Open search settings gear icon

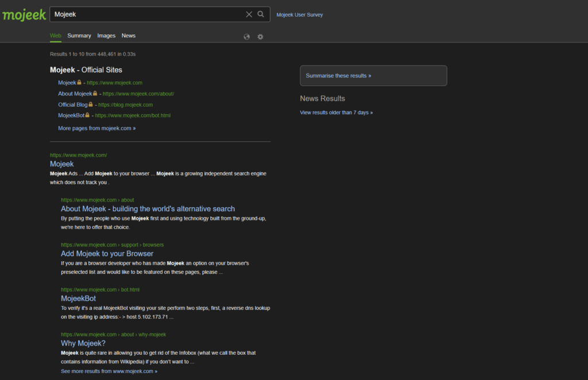pos(260,37)
